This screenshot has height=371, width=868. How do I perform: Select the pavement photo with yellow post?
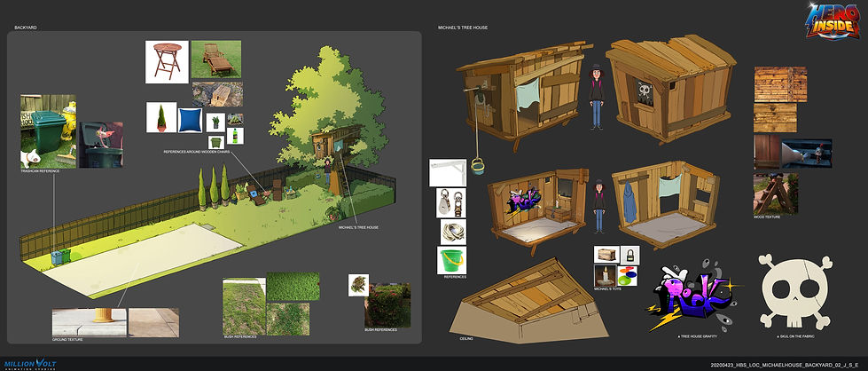click(90, 323)
